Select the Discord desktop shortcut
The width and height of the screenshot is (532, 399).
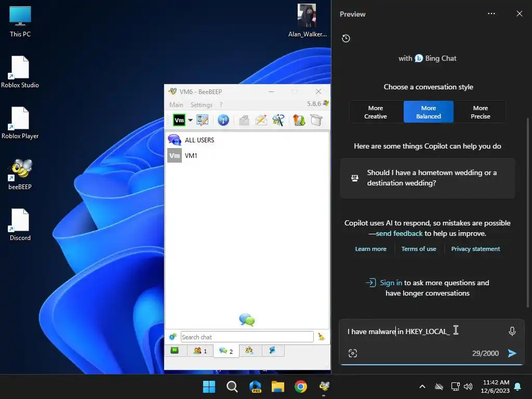coord(20,224)
